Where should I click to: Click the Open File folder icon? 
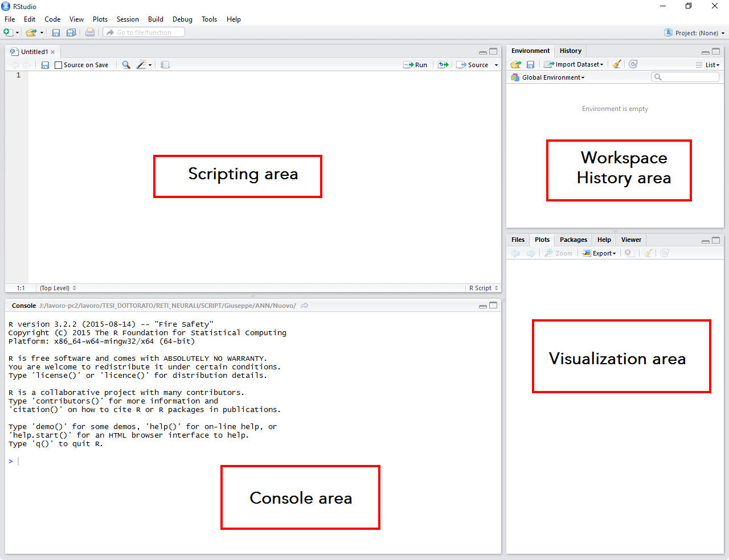[x=31, y=32]
